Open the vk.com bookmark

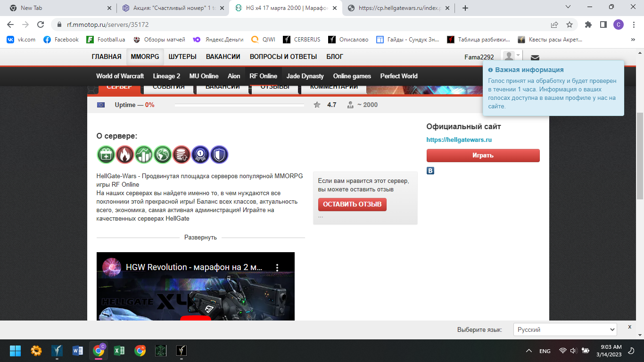tap(21, 40)
